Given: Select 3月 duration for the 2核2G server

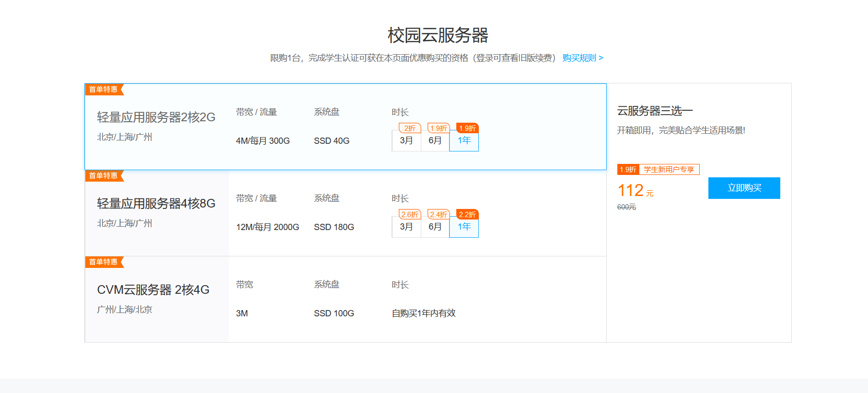Looking at the screenshot, I should tap(406, 141).
